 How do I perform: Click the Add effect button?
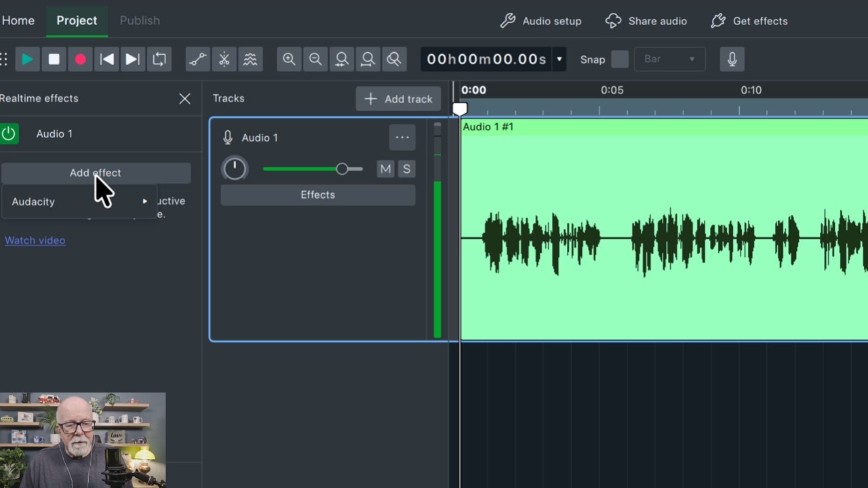click(x=96, y=173)
